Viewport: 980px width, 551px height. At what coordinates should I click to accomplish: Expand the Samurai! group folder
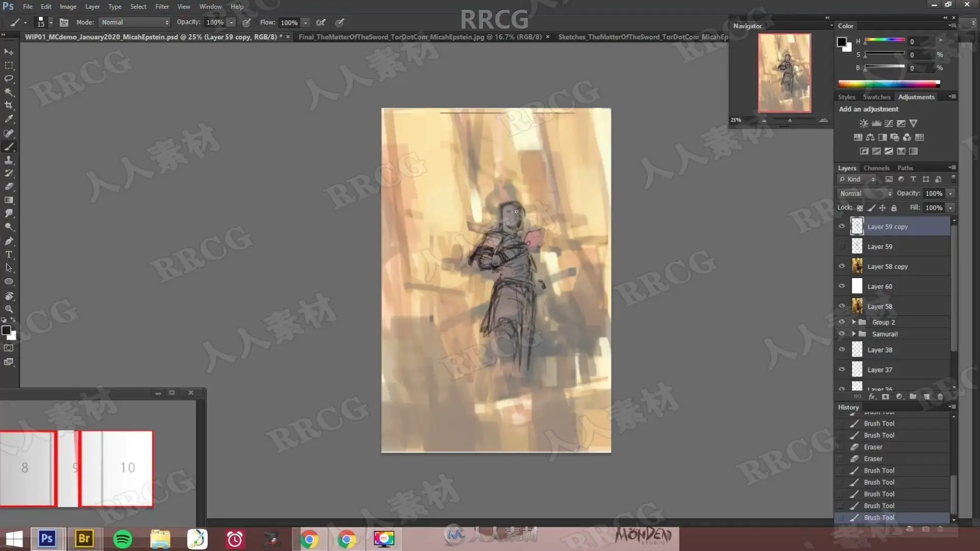tap(854, 334)
